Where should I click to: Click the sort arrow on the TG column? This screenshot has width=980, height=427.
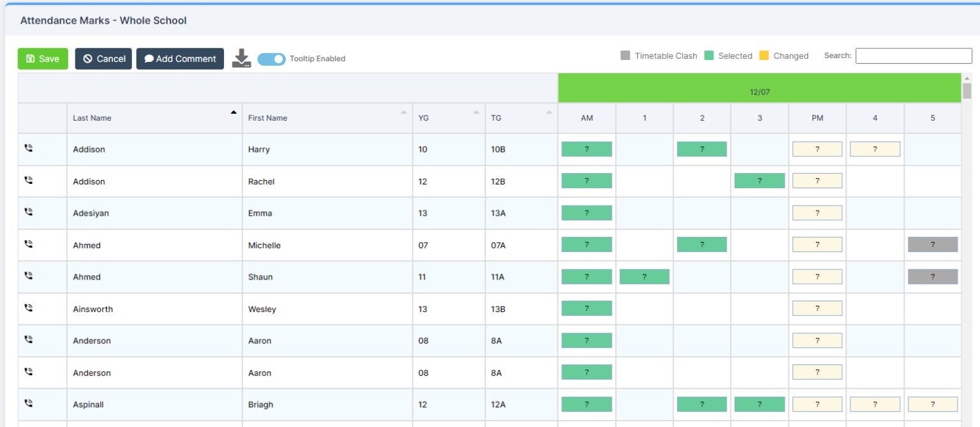[x=547, y=113]
